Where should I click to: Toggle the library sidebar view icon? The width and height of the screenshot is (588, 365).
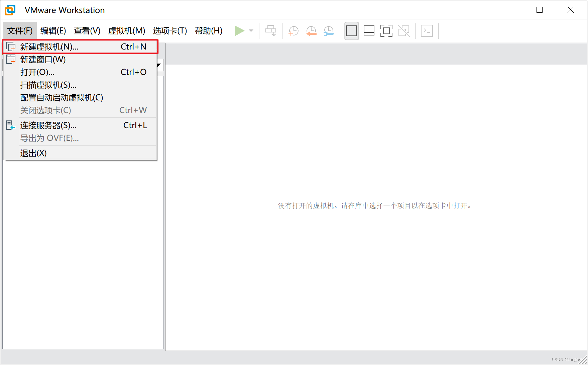coord(352,31)
